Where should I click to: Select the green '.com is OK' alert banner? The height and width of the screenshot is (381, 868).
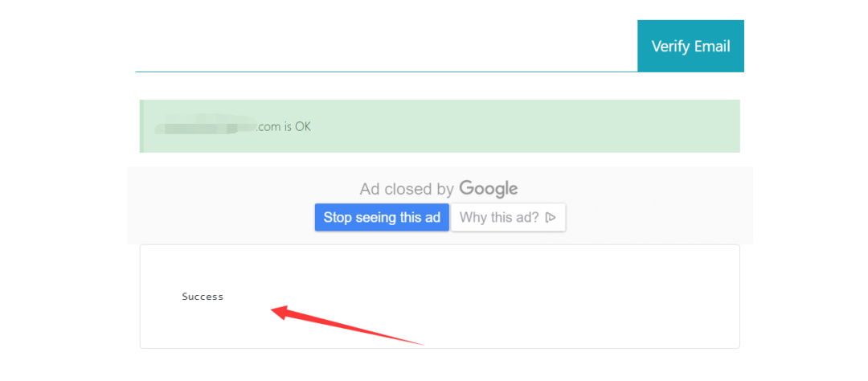coord(440,126)
